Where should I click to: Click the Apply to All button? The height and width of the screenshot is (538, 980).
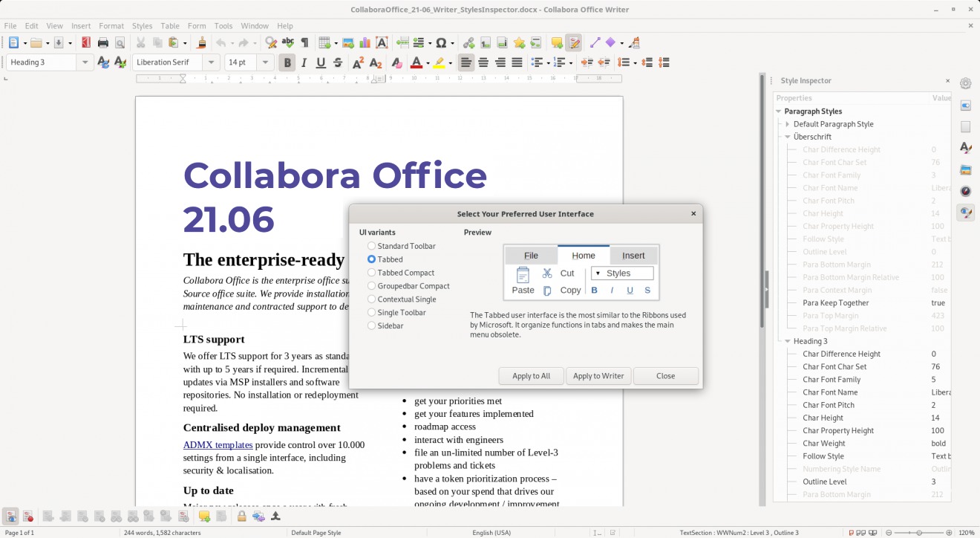tap(532, 376)
